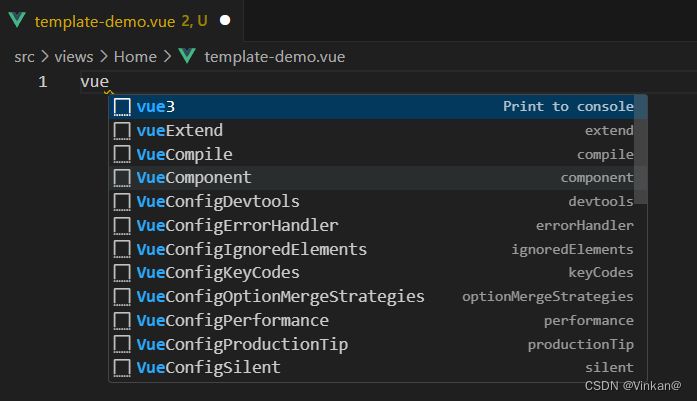Click the snippet icon beside VueConfigKeyCodes
Image resolution: width=697 pixels, height=401 pixels.
coord(122,273)
